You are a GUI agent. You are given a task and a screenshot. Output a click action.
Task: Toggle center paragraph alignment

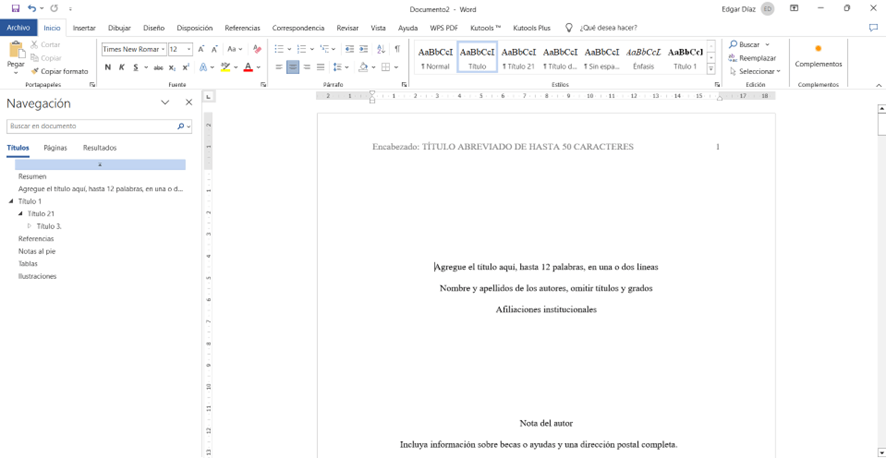(x=293, y=68)
